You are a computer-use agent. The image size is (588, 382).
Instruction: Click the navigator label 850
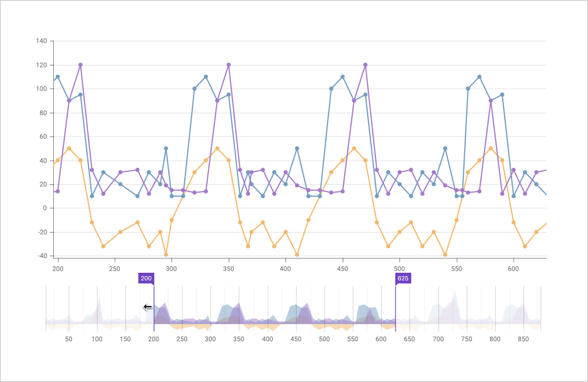pos(524,339)
